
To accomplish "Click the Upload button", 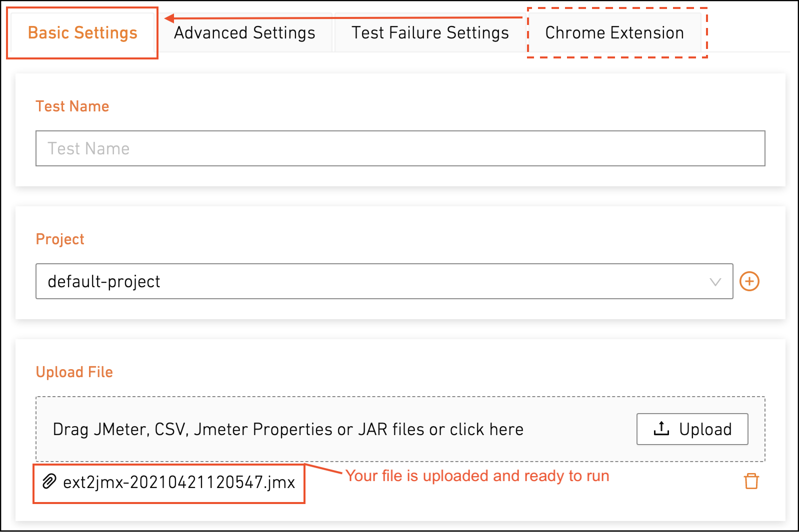I will pos(692,429).
